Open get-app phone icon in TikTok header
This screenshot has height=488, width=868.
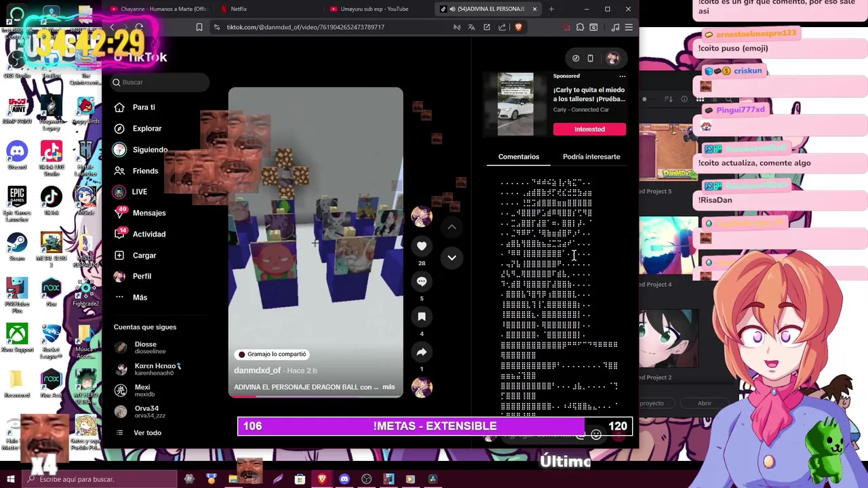click(x=590, y=58)
